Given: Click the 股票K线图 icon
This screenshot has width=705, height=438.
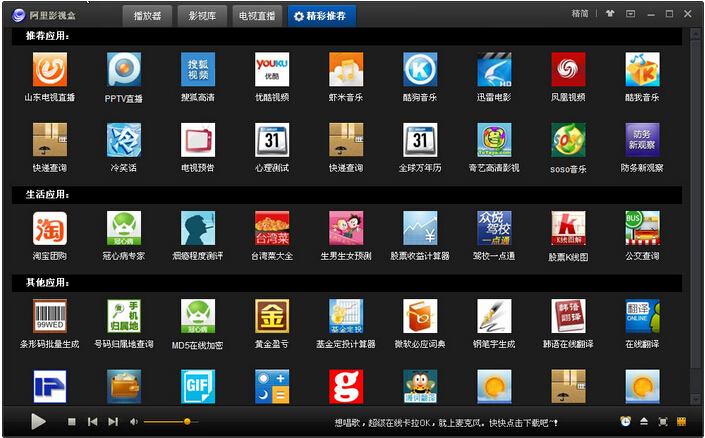Looking at the screenshot, I should (568, 228).
